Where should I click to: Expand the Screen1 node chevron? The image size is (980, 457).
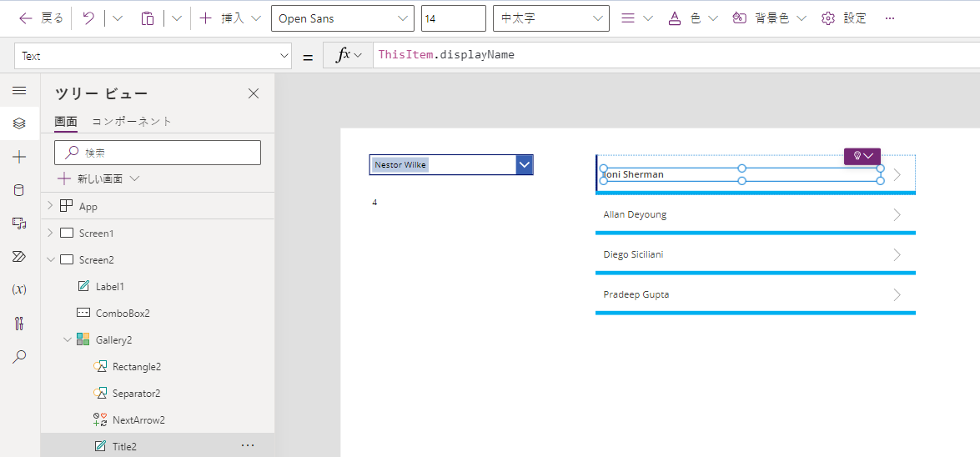pos(50,233)
